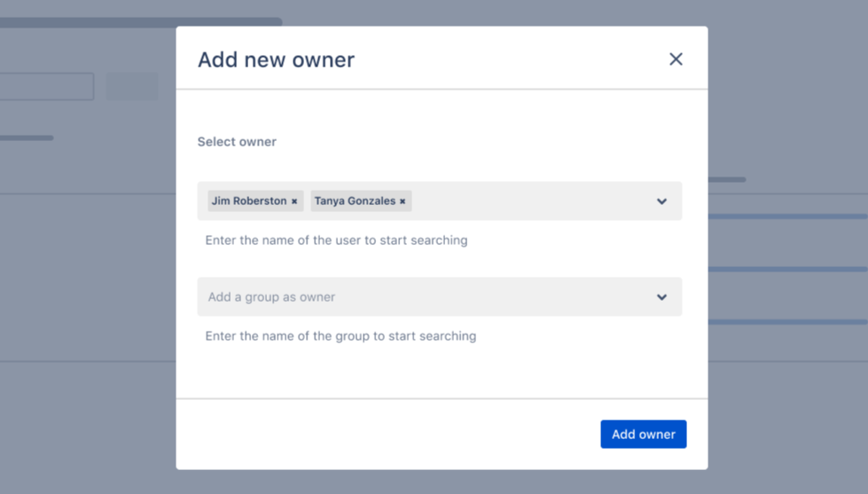Remove Jim Roberston from selected owners
This screenshot has height=494, width=868.
294,201
